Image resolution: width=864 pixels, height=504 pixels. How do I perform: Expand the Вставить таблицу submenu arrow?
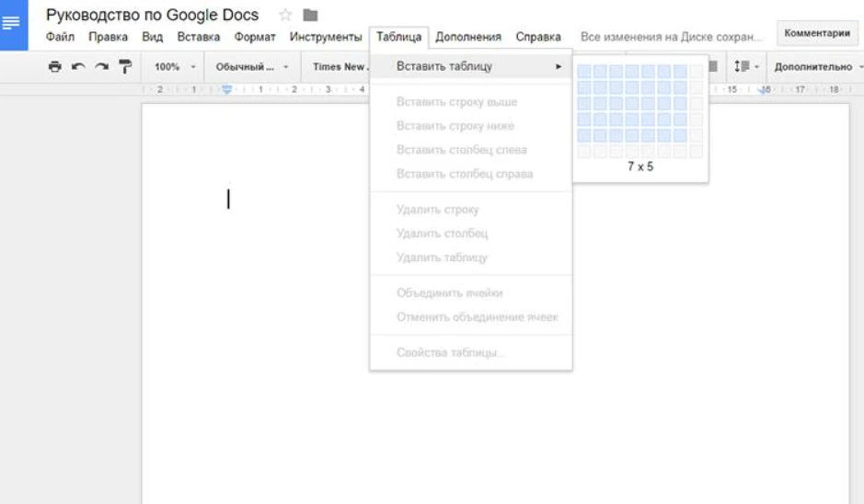pos(559,66)
